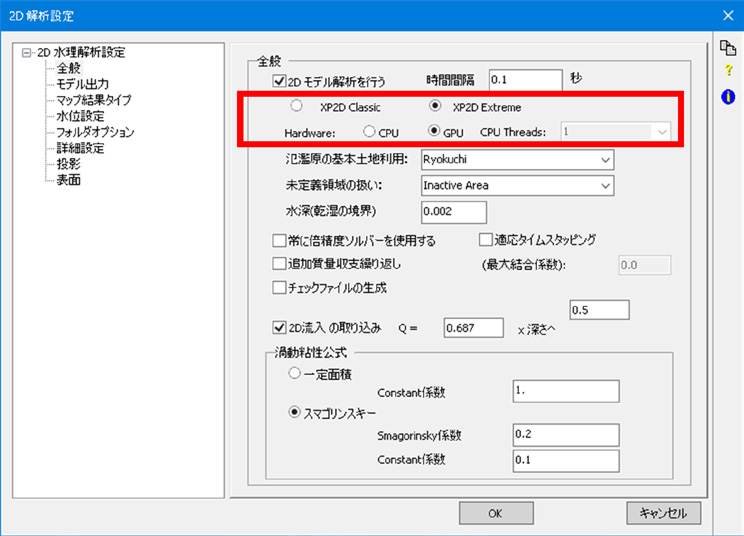The height and width of the screenshot is (536, 744).
Task: Collapse the 2D 水理解析設定 tree node
Action: (27, 52)
